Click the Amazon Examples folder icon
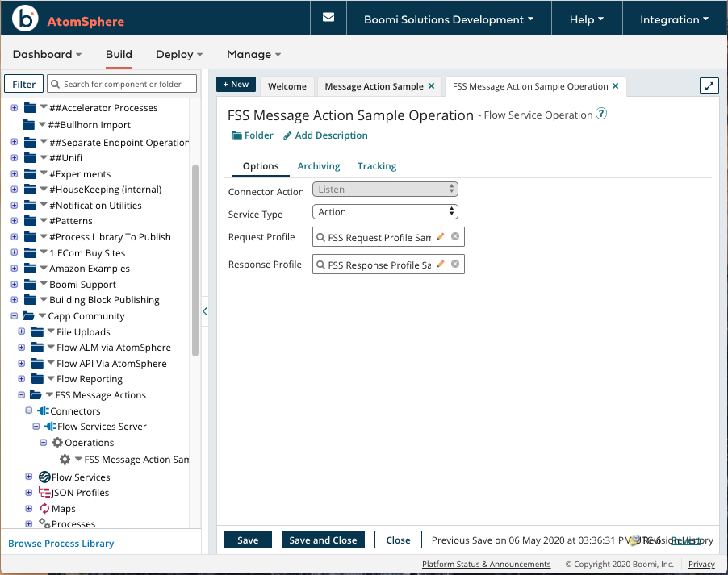Image resolution: width=728 pixels, height=575 pixels. click(30, 269)
